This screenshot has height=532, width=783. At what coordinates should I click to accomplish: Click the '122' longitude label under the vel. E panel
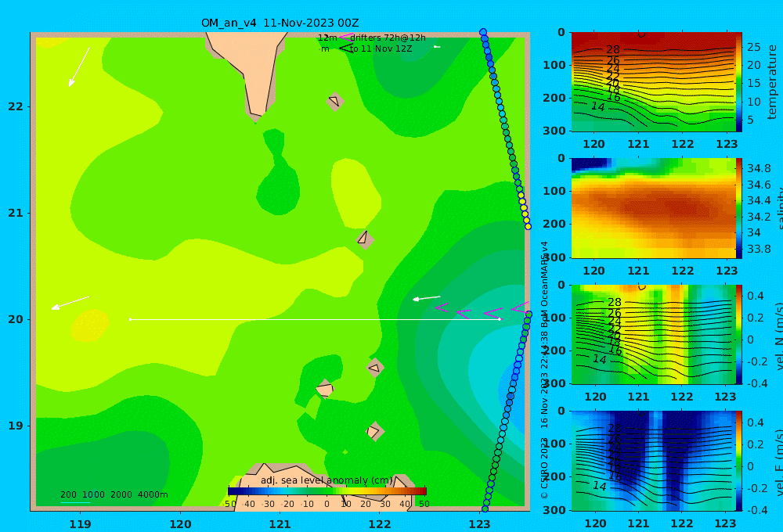(x=682, y=523)
